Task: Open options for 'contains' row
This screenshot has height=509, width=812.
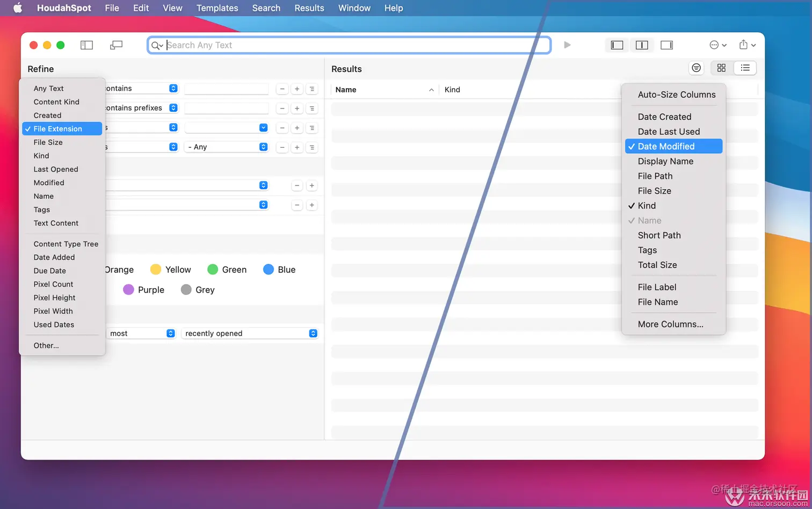Action: (x=312, y=89)
